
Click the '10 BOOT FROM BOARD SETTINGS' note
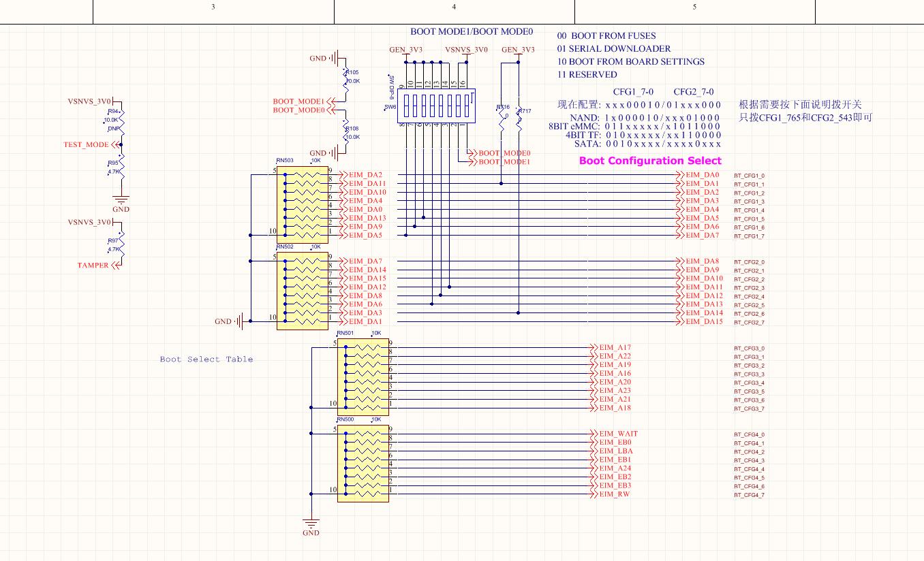click(631, 61)
